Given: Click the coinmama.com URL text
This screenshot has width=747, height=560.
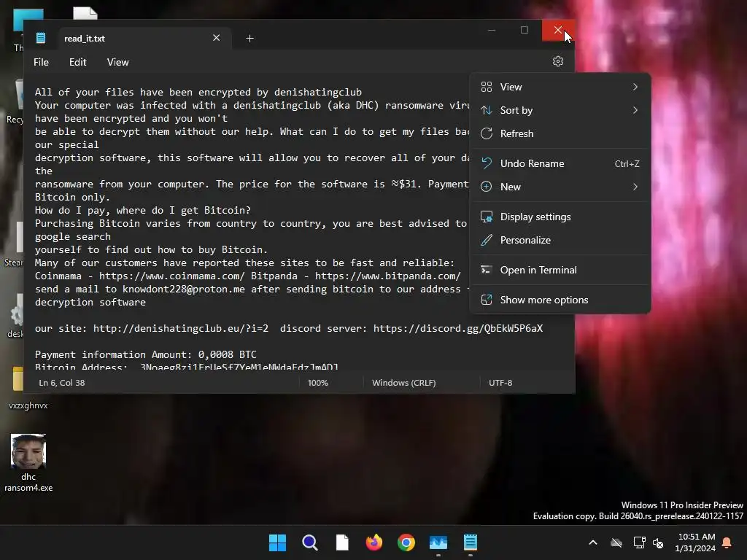Looking at the screenshot, I should coord(172,276).
